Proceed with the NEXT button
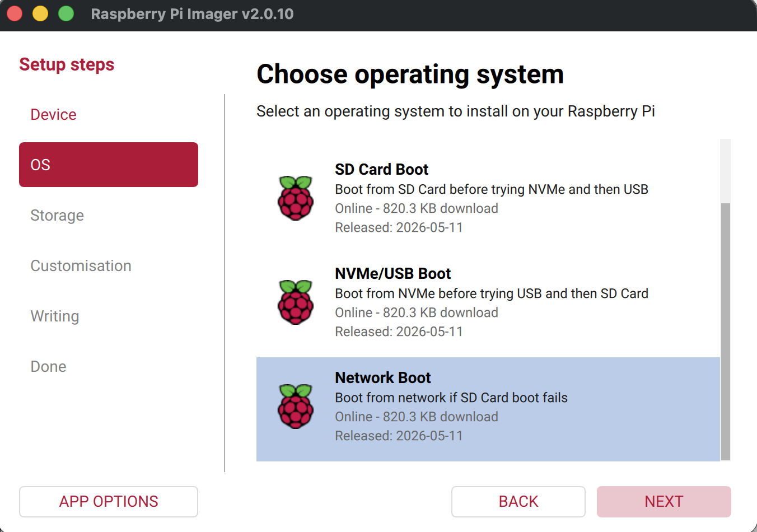This screenshot has height=532, width=757. coord(664,502)
